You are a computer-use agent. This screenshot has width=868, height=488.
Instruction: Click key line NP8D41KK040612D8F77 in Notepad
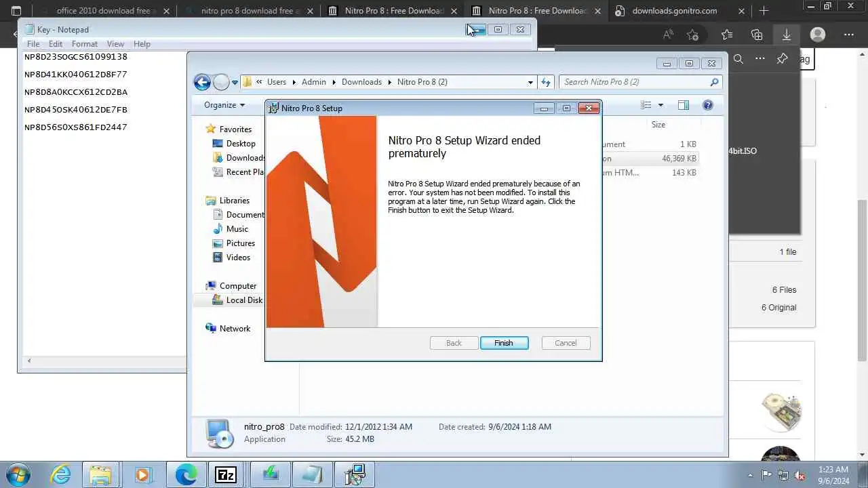click(x=76, y=75)
